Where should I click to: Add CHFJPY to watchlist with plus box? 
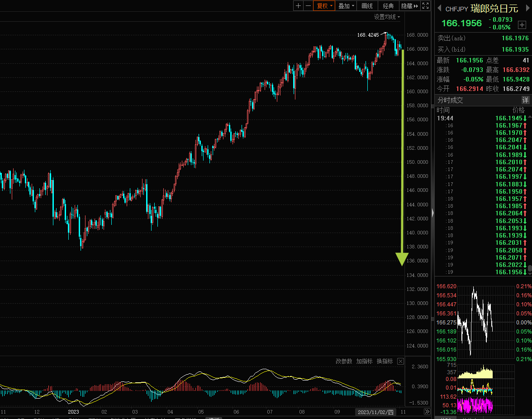coord(522,25)
